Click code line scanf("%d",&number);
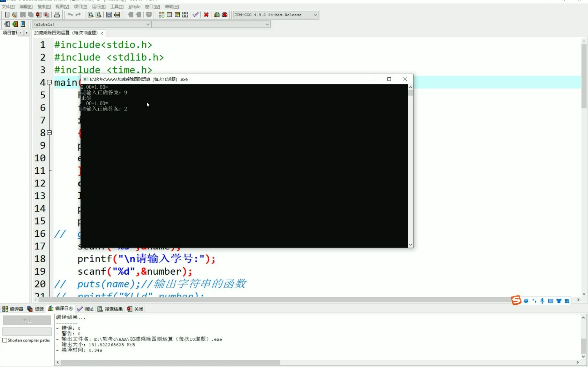 point(135,271)
